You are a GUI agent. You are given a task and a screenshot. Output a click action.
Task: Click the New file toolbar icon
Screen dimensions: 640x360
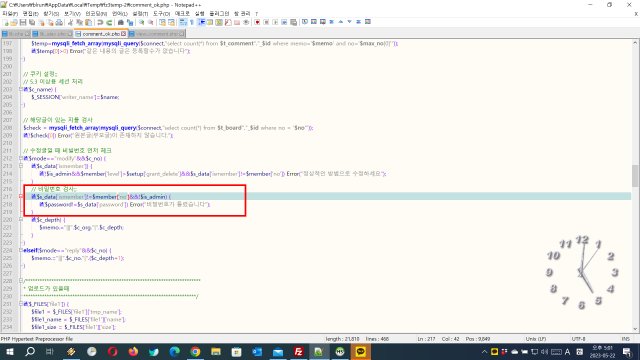coord(6,22)
